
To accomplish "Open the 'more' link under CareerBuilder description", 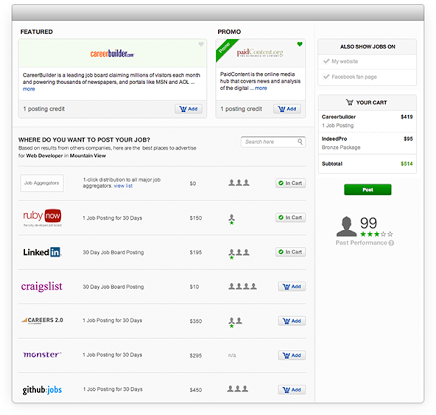I will click(x=29, y=89).
